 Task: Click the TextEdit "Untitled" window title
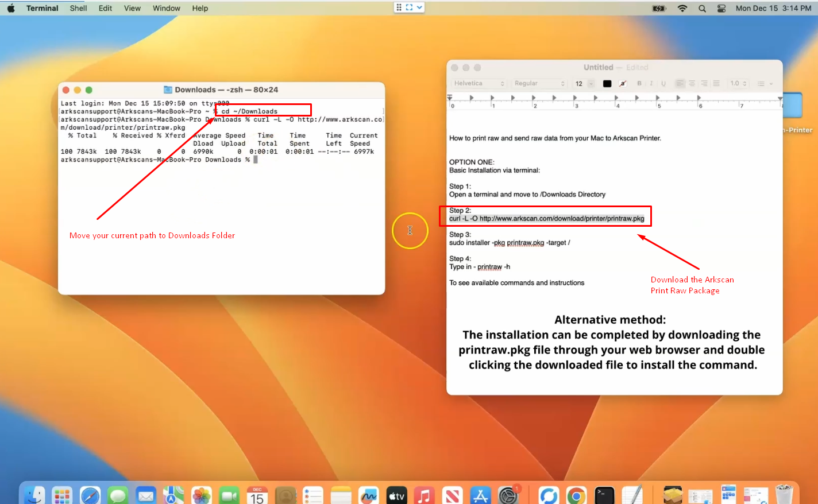coord(599,67)
